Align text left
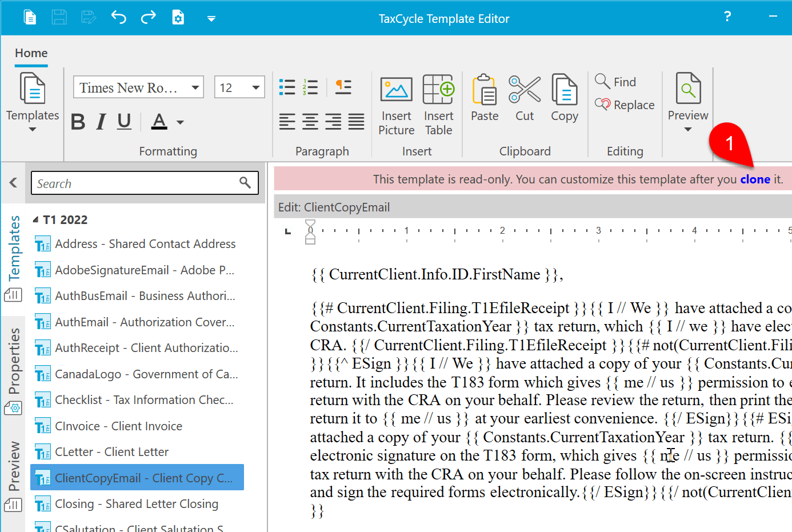This screenshot has height=532, width=792. [287, 122]
